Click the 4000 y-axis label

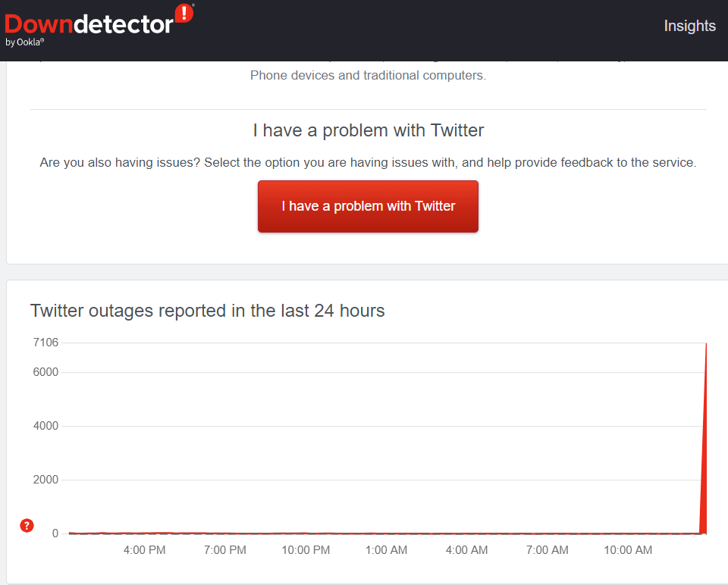pos(45,426)
